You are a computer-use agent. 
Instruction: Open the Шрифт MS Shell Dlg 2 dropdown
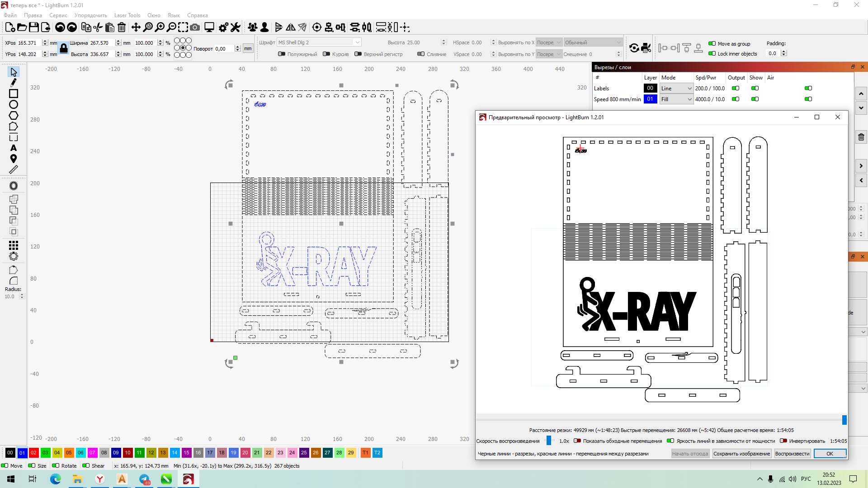tap(319, 42)
